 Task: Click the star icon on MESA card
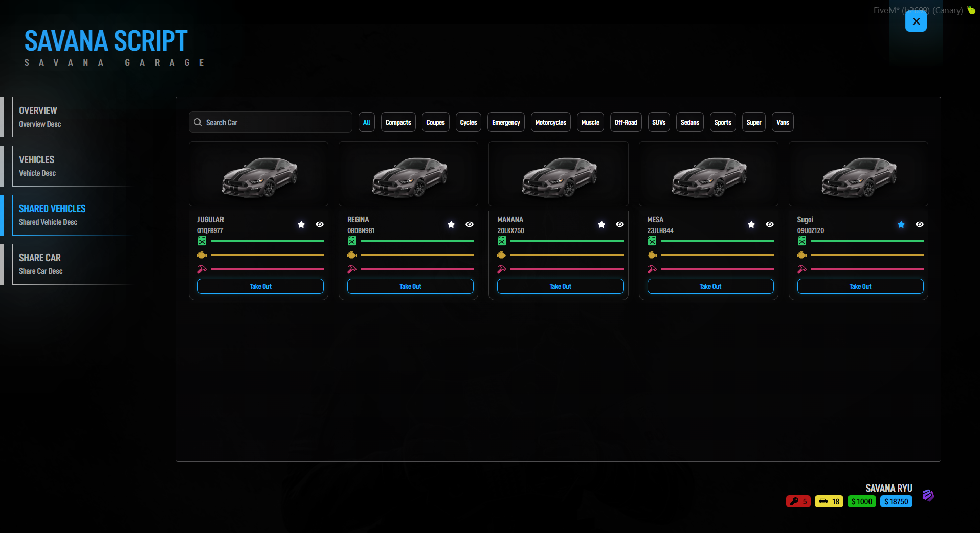point(751,224)
